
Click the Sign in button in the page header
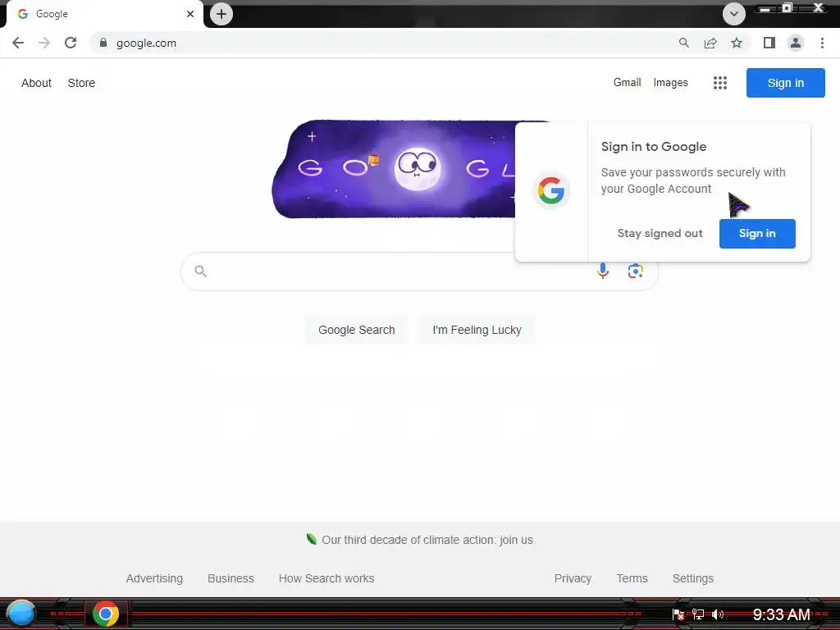coord(785,83)
